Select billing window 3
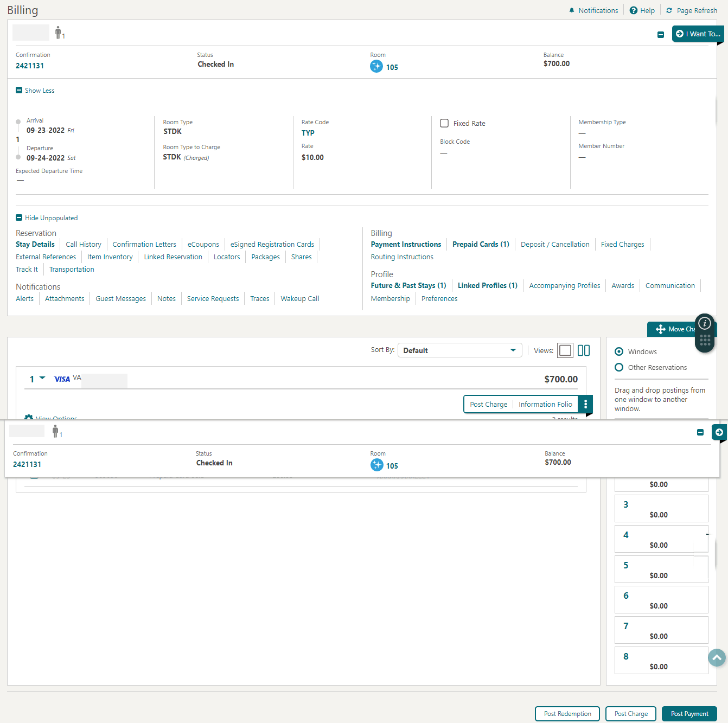728x723 pixels. (x=661, y=508)
